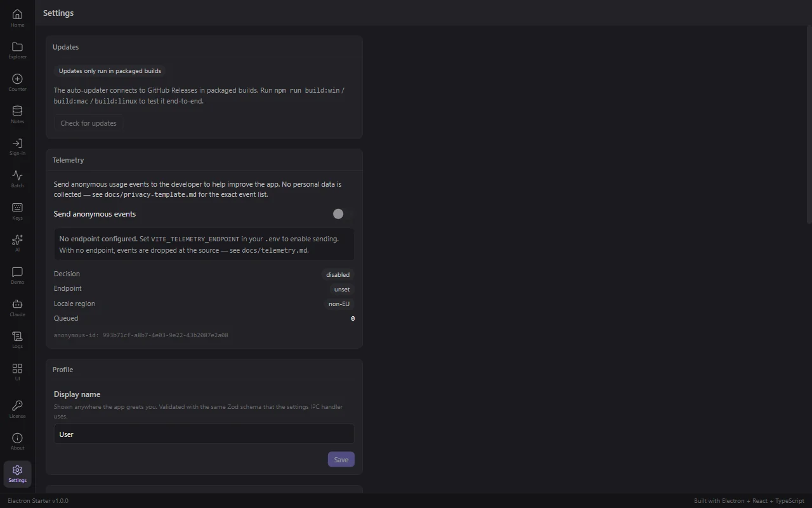The image size is (812, 508).
Task: Save the display name
Action: 341,460
